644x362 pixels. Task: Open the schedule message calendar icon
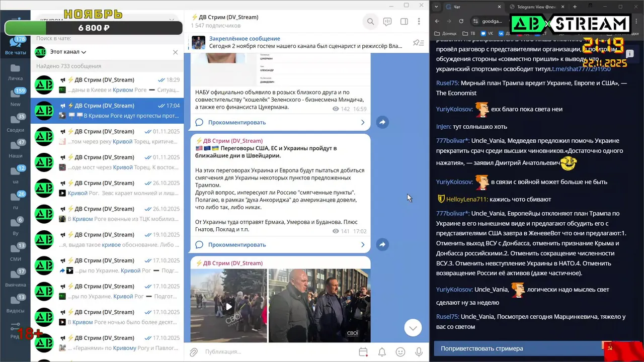pyautogui.click(x=363, y=352)
